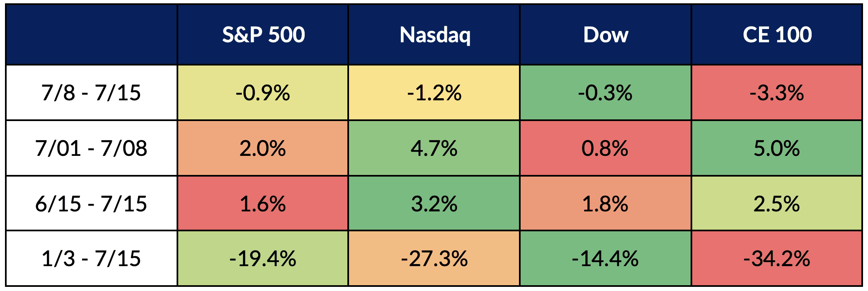
Task: Click the green 4.7% Nasdaq cell
Action: click(434, 148)
